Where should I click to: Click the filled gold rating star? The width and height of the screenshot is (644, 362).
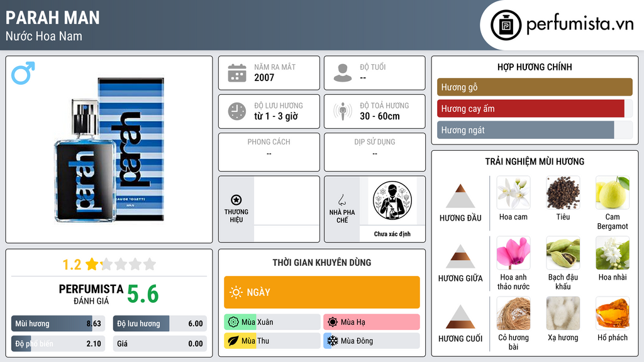tap(92, 264)
